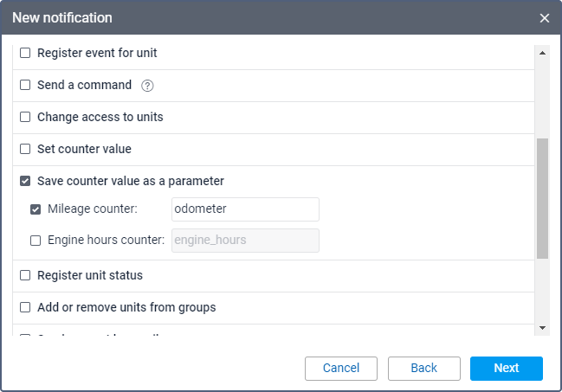Enable Register event for unit checkbox
The image size is (562, 392).
[x=25, y=54]
